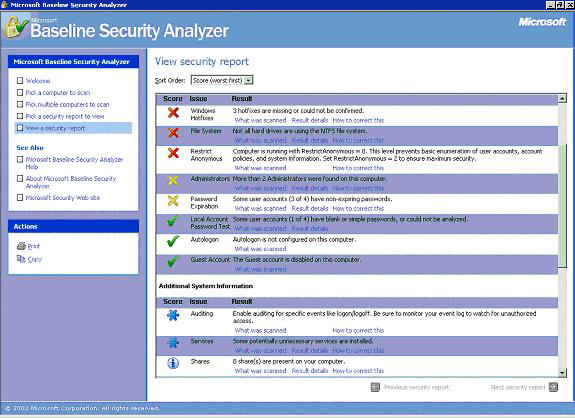
Task: Open How to correct this for Auditing
Action: (358, 330)
